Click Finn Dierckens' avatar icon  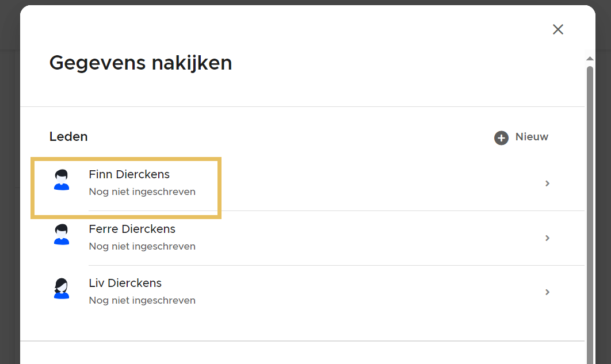tap(62, 180)
